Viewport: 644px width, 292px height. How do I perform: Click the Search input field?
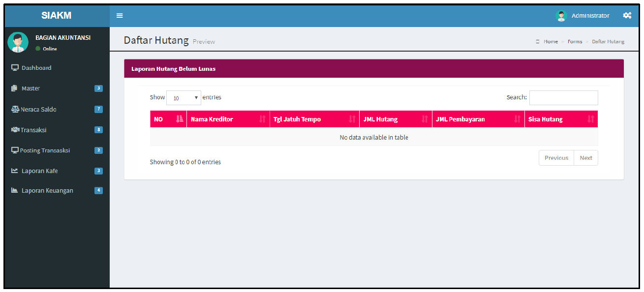[x=563, y=98]
